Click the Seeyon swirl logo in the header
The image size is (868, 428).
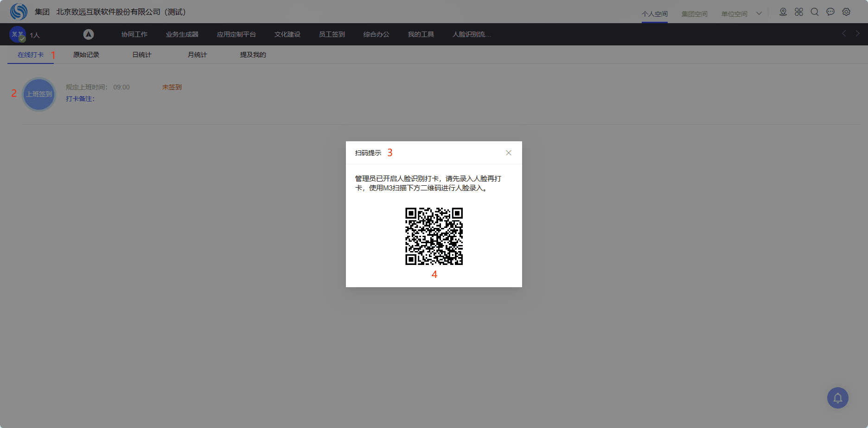[19, 12]
